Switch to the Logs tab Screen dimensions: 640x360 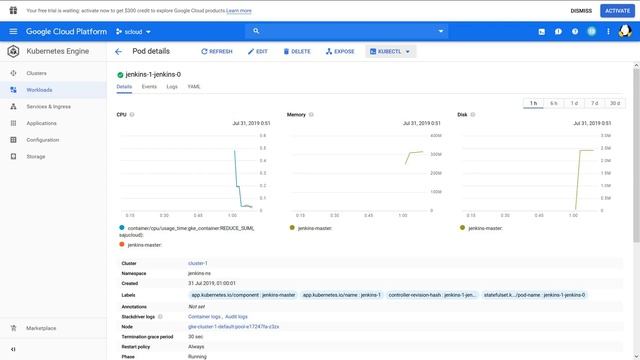coord(172,87)
